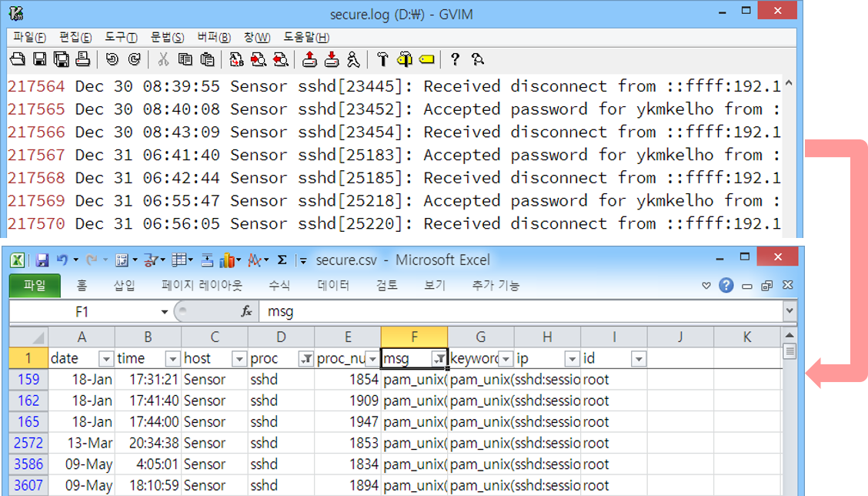The image size is (868, 496).
Task: Open the date column filter dropdown
Action: click(105, 359)
